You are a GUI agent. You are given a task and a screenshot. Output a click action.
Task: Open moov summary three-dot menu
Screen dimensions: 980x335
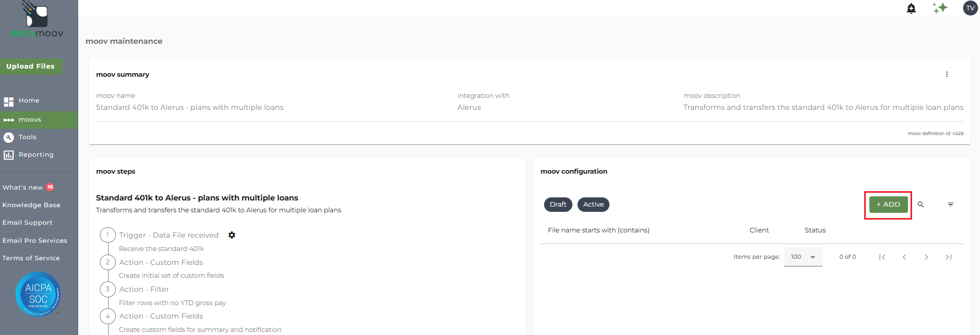coord(947,74)
